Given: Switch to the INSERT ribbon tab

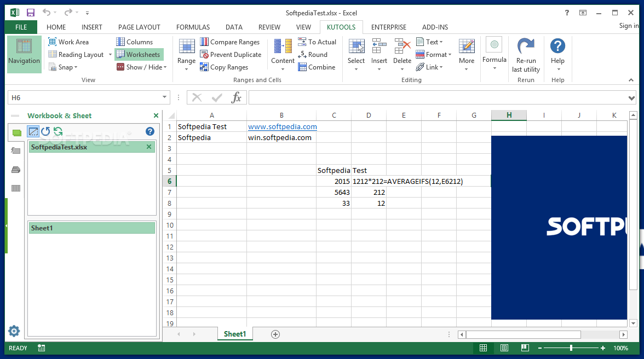Looking at the screenshot, I should click(x=92, y=27).
